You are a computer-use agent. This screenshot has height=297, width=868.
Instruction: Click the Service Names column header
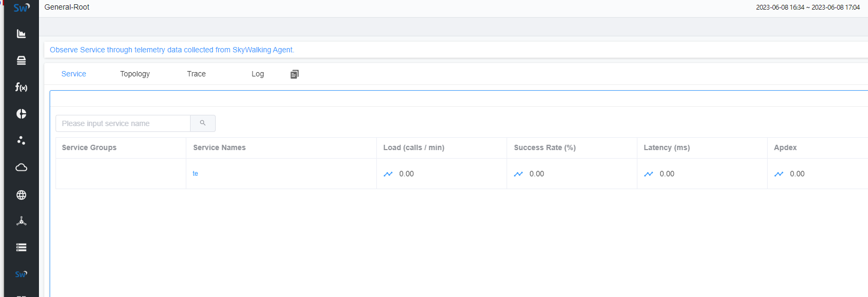point(219,147)
